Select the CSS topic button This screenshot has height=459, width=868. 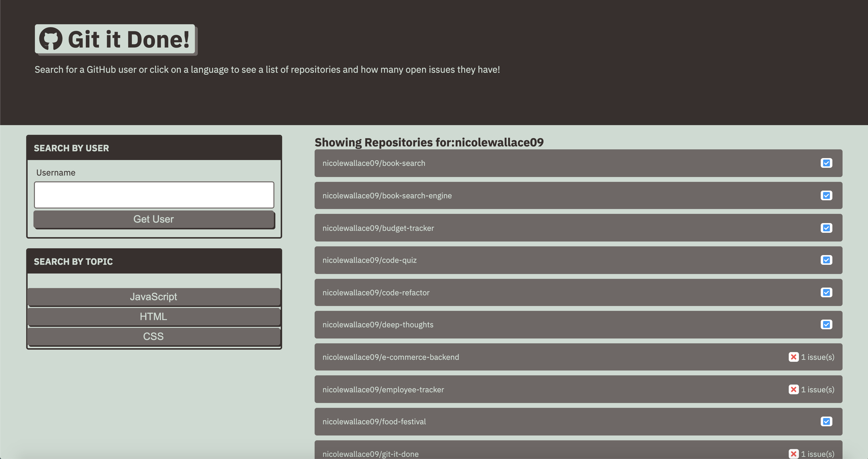click(154, 336)
